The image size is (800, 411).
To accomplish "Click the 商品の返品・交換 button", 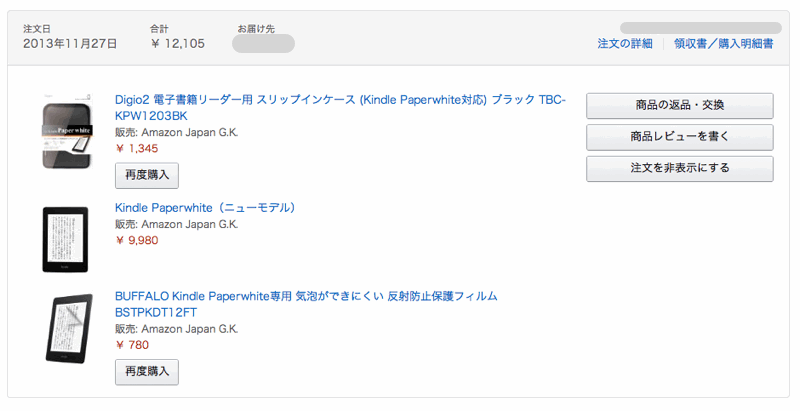I will click(679, 105).
